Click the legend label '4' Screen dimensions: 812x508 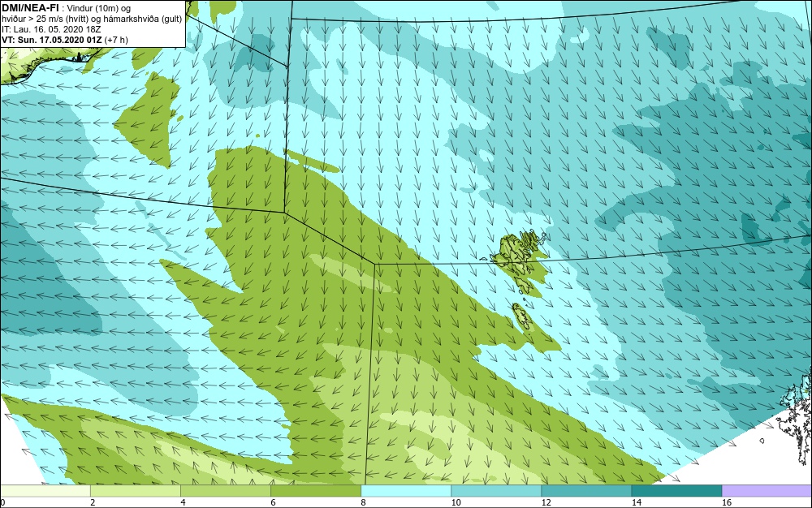183,502
